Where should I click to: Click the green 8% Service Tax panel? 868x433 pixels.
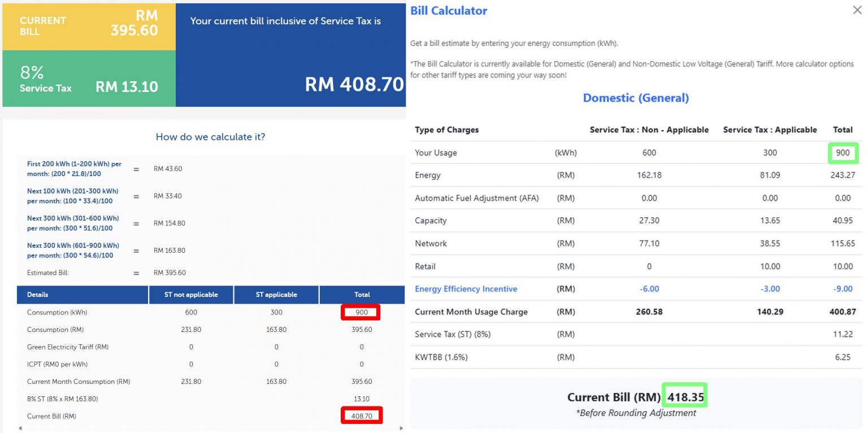pos(89,78)
